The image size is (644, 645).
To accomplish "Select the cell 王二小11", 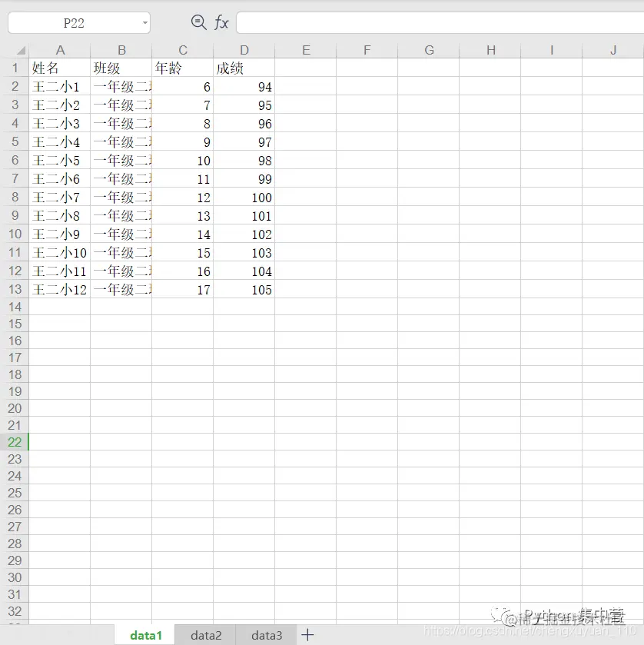I will tap(60, 271).
